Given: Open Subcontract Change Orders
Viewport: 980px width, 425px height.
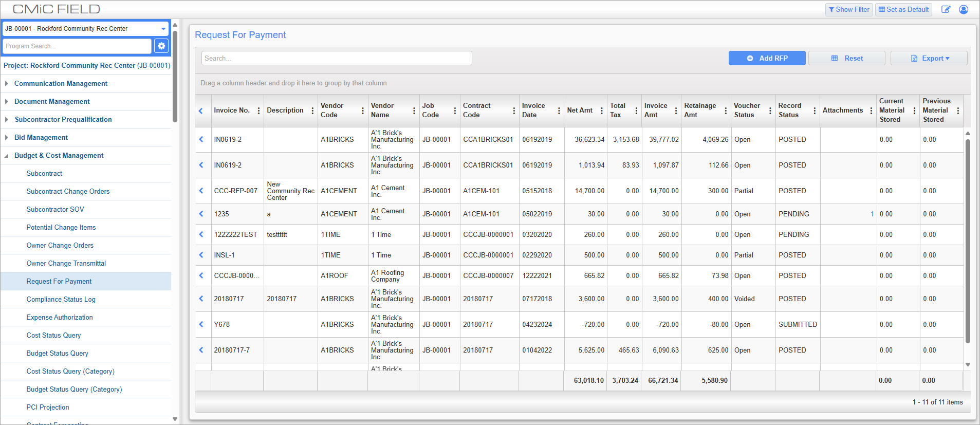Looking at the screenshot, I should tap(68, 191).
